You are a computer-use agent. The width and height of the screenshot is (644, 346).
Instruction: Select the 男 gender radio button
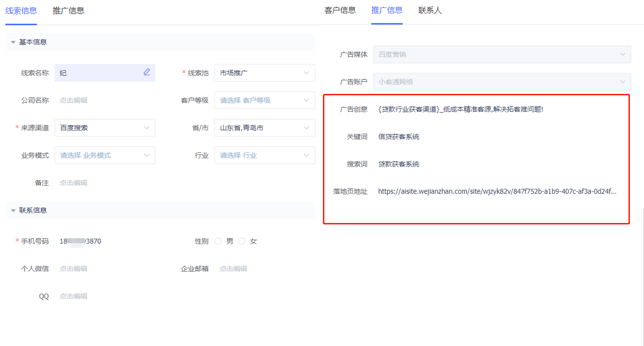pos(218,241)
